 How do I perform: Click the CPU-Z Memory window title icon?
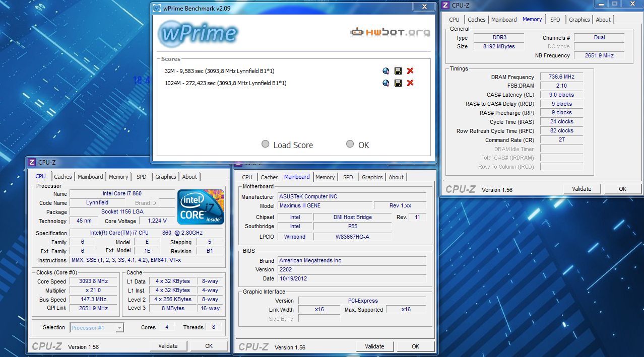tap(445, 5)
